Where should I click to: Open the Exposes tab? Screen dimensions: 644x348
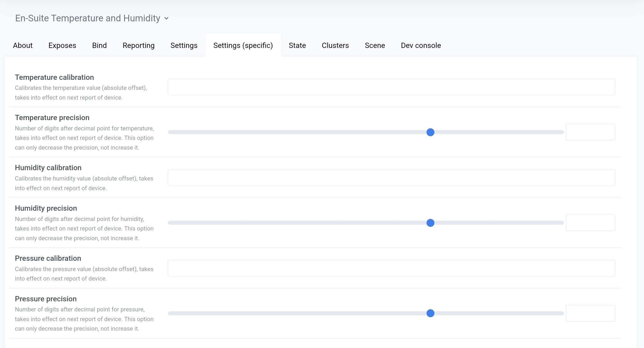point(62,45)
